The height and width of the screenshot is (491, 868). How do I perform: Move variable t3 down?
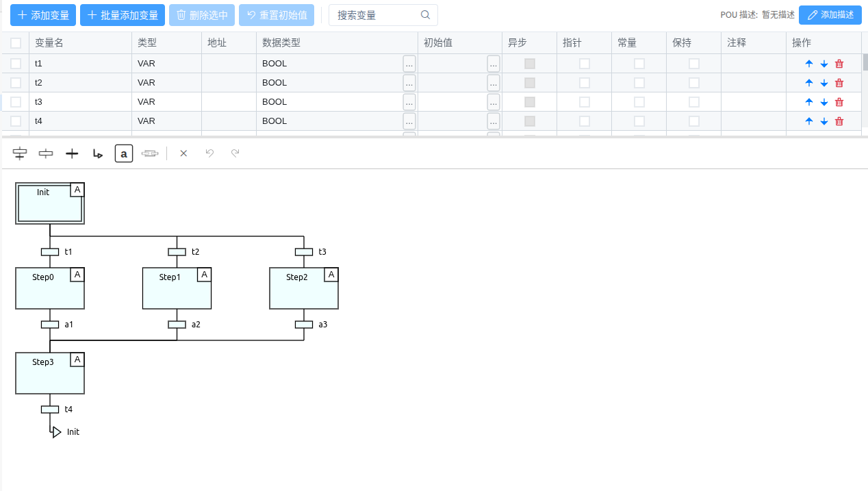pos(824,102)
